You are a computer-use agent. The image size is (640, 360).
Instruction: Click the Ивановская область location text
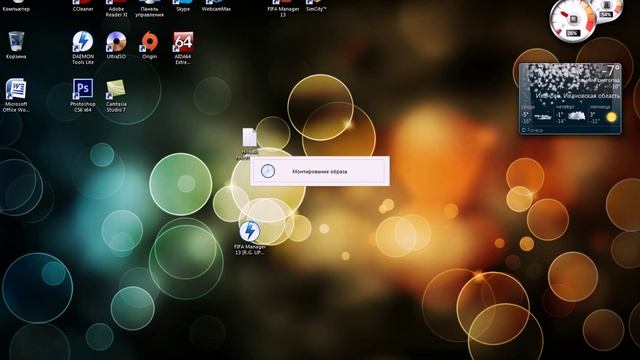[591, 96]
